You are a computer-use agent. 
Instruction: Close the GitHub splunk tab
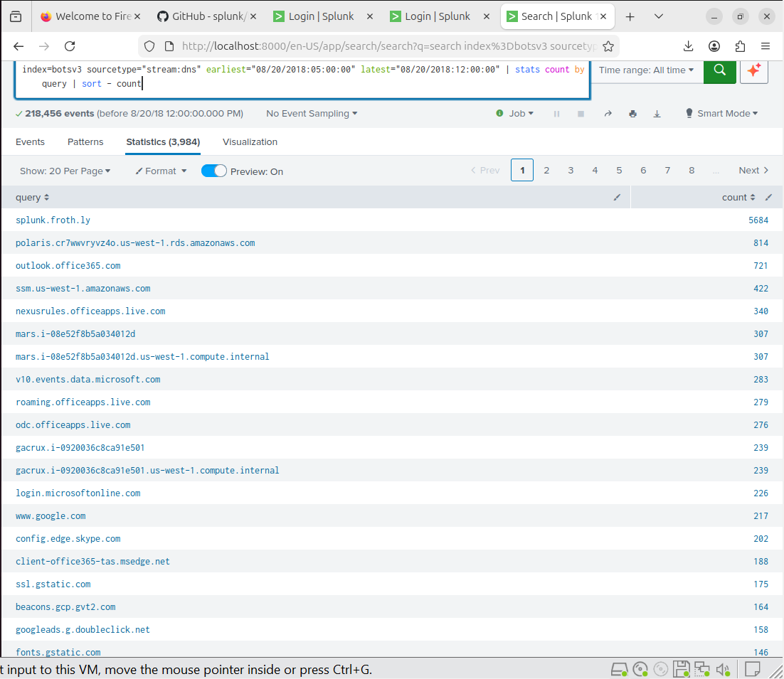click(253, 16)
